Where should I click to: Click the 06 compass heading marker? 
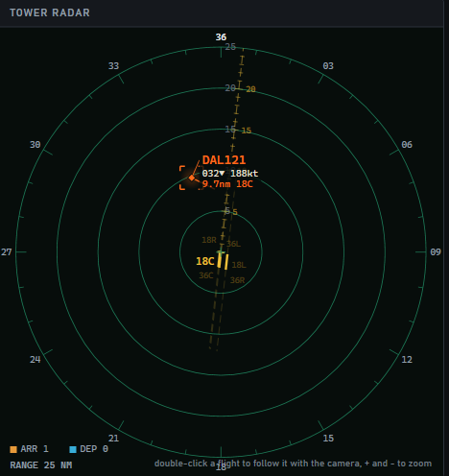(x=407, y=145)
